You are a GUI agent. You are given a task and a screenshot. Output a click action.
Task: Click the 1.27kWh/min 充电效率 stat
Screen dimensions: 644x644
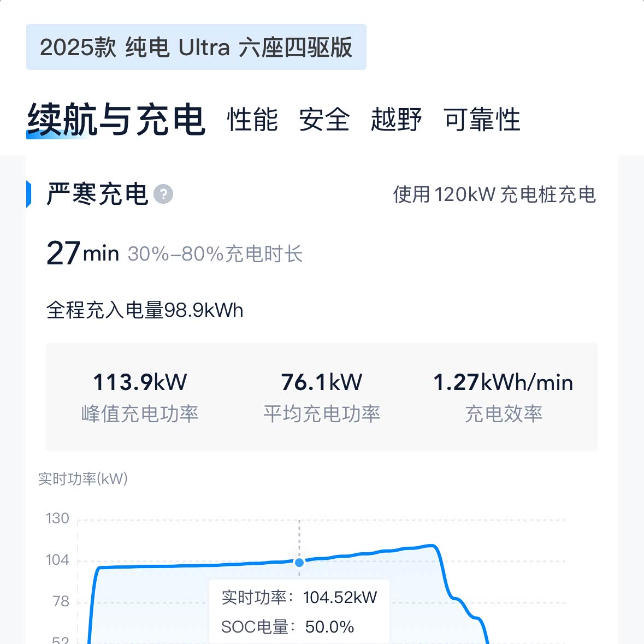pyautogui.click(x=503, y=397)
